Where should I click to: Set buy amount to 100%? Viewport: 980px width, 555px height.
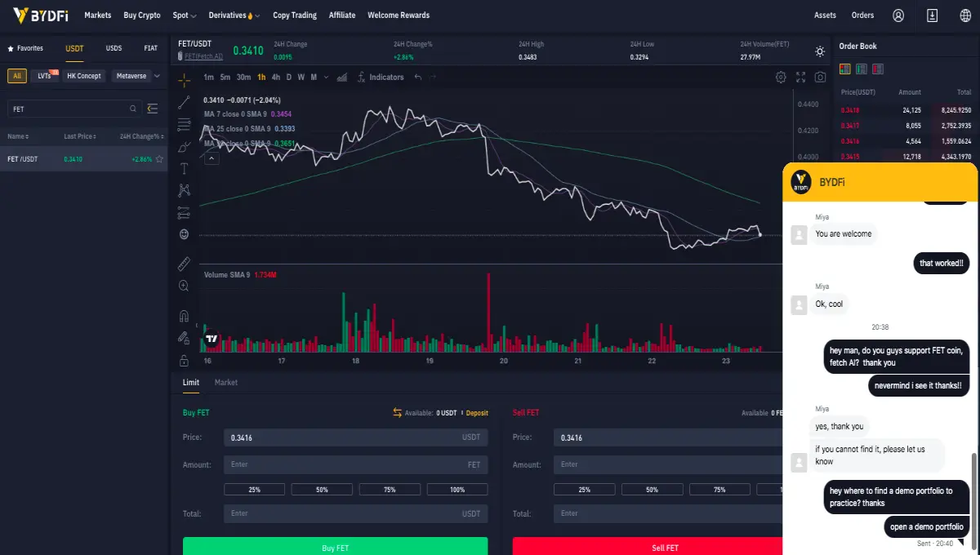coord(457,490)
